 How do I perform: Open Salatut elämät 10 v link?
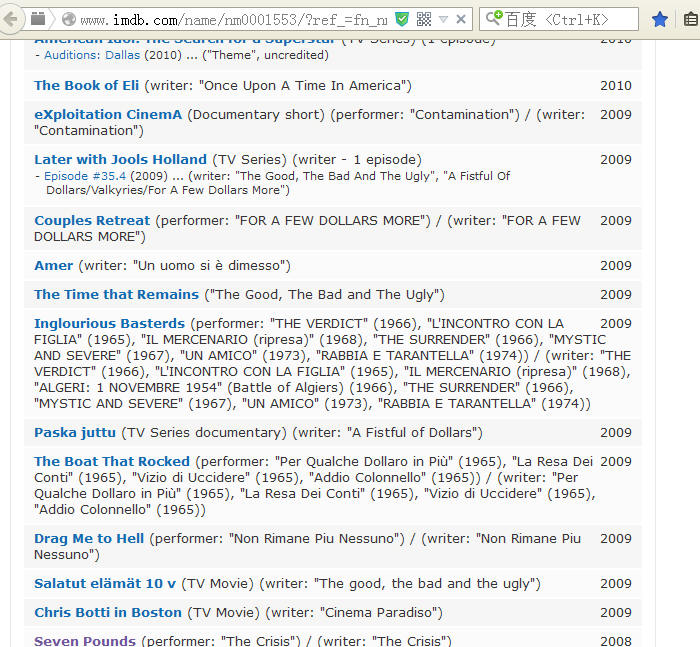105,584
